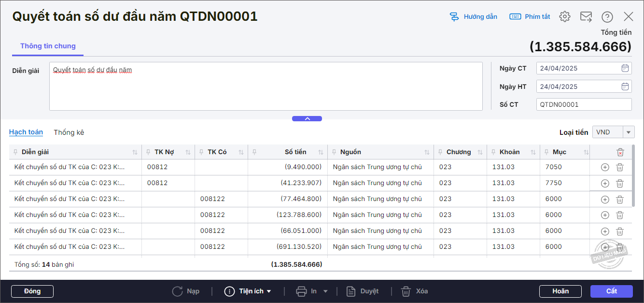Screen dimensions: 644x303
Task: Open calendar picker for Ngày HT
Action: (625, 87)
